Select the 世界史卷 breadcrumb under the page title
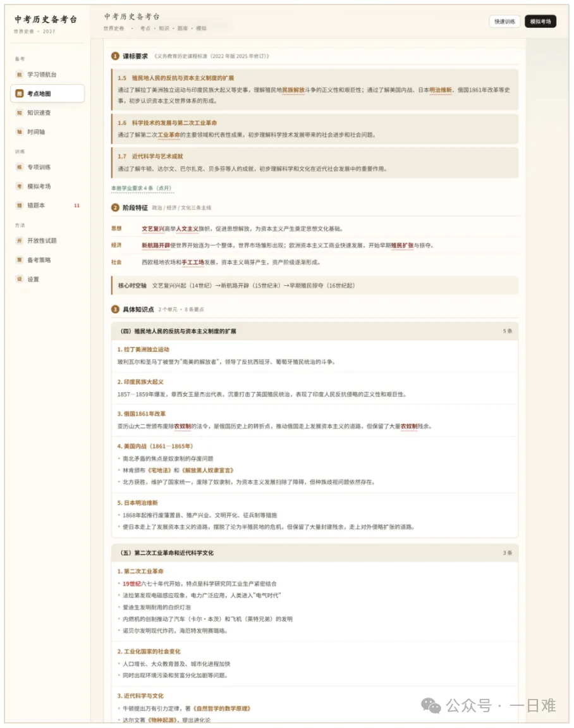 114,28
